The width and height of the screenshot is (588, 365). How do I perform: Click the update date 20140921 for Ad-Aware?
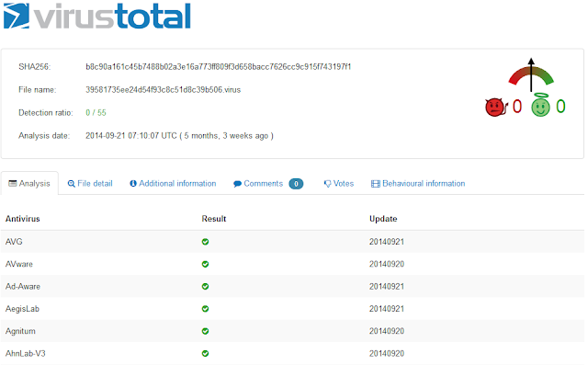click(x=387, y=286)
